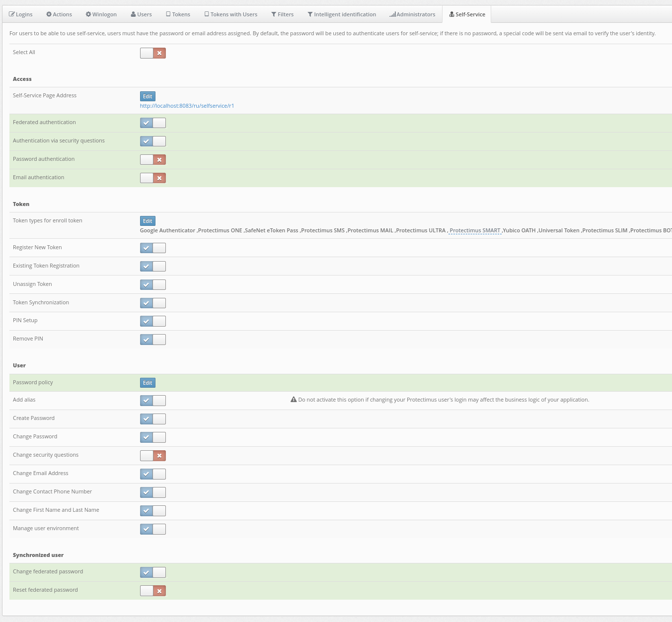The width and height of the screenshot is (672, 622).
Task: Enable Reset federated password switch
Action: click(x=153, y=591)
